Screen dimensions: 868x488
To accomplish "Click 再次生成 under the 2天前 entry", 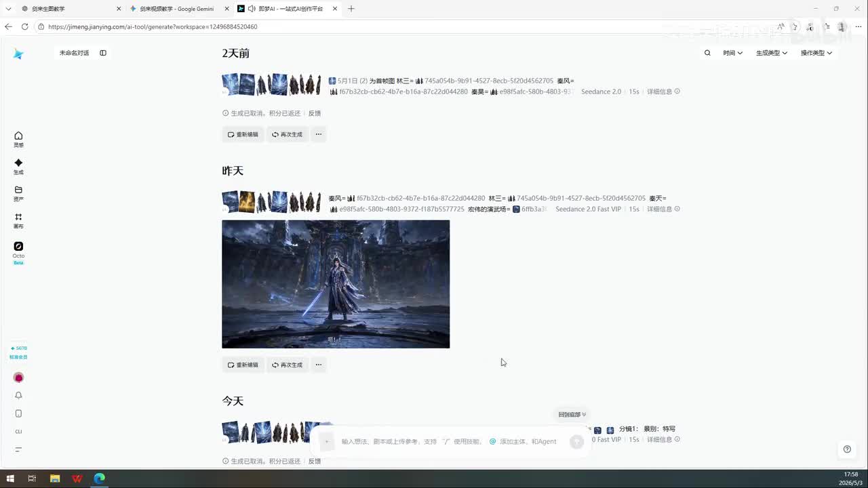I will 288,134.
